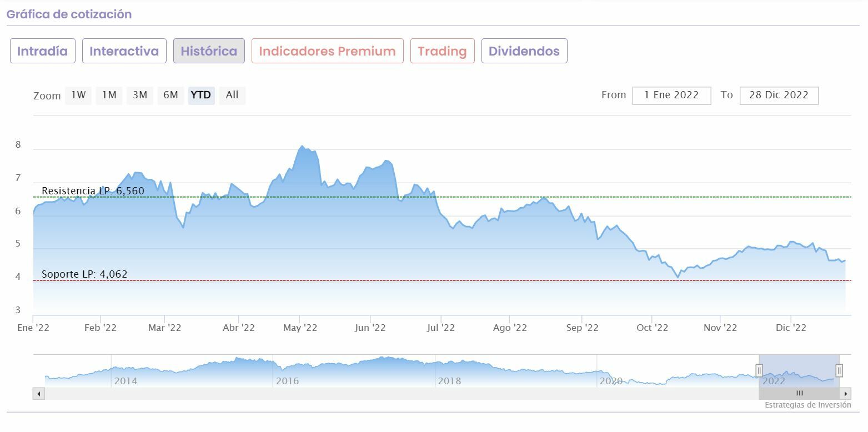Click the navigator scrollbar thumb grip
The width and height of the screenshot is (868, 432).
[800, 394]
